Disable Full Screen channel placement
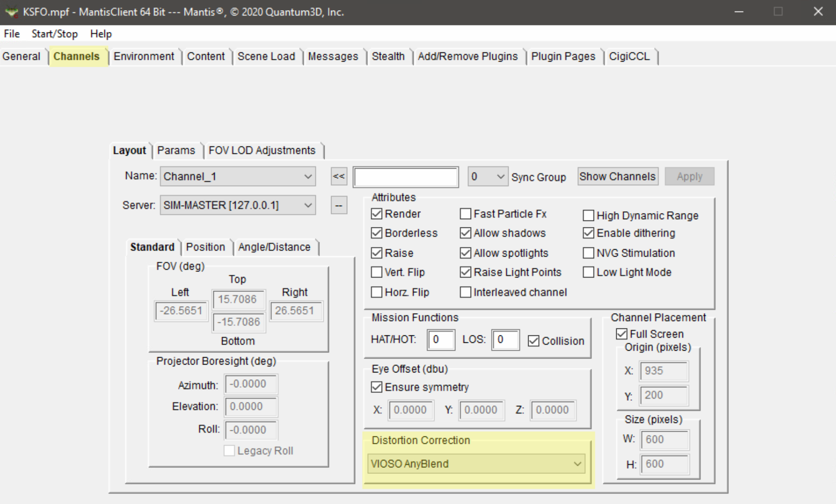Viewport: 836px width, 504px height. (621, 333)
